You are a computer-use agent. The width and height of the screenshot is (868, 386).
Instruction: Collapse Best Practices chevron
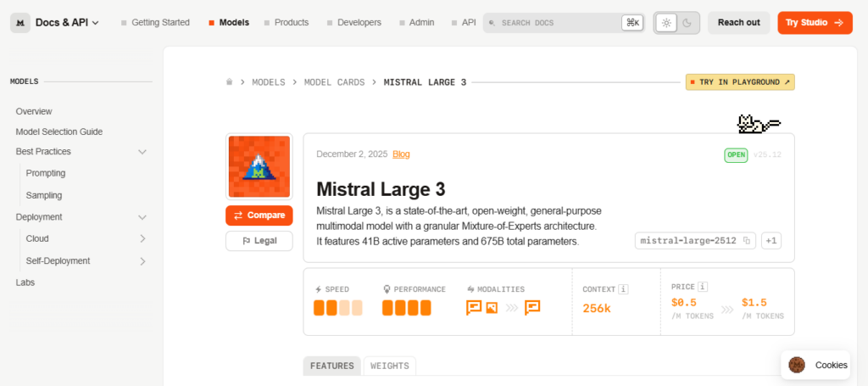tap(142, 152)
